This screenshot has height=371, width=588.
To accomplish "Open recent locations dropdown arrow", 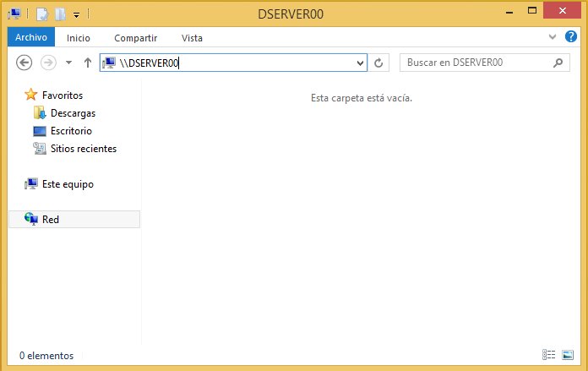I will pyautogui.click(x=68, y=63).
